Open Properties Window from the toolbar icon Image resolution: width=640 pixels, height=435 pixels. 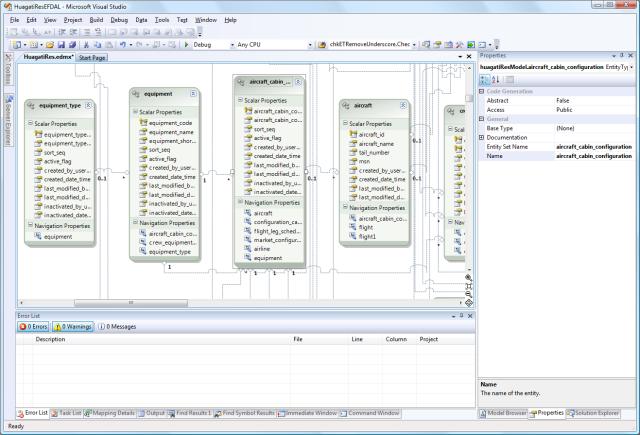point(437,44)
